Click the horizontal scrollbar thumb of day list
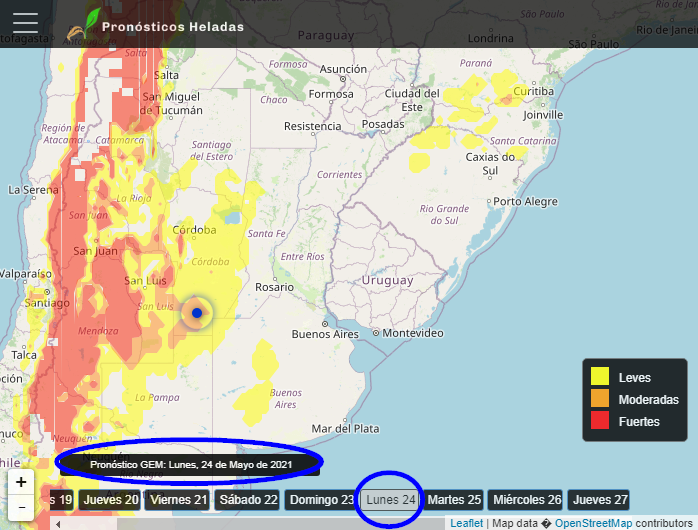This screenshot has height=530, width=698. [x=280, y=524]
